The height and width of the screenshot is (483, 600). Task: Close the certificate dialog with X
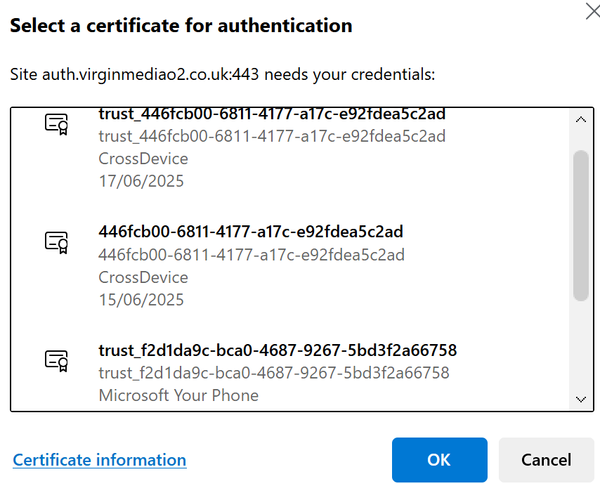tap(593, 10)
